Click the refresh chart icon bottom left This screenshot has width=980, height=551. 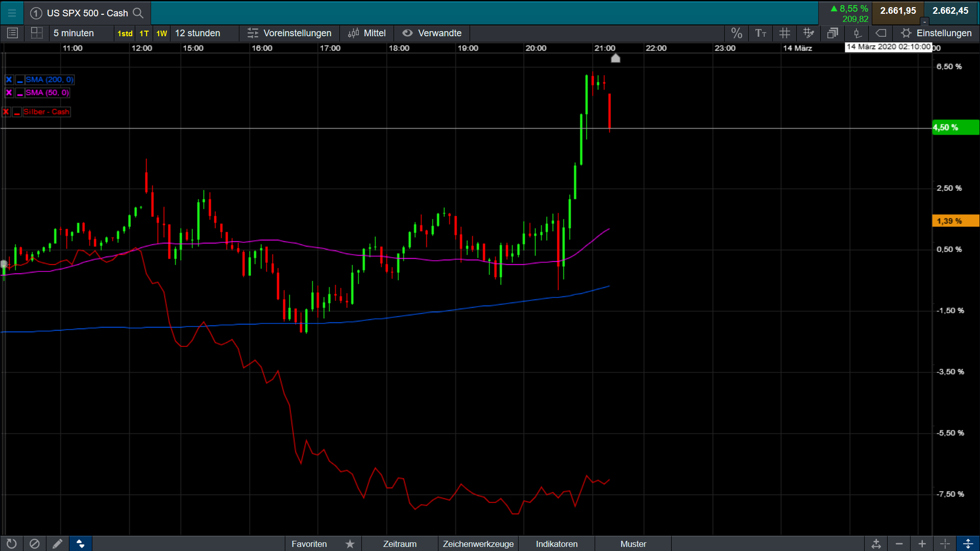pyautogui.click(x=11, y=544)
